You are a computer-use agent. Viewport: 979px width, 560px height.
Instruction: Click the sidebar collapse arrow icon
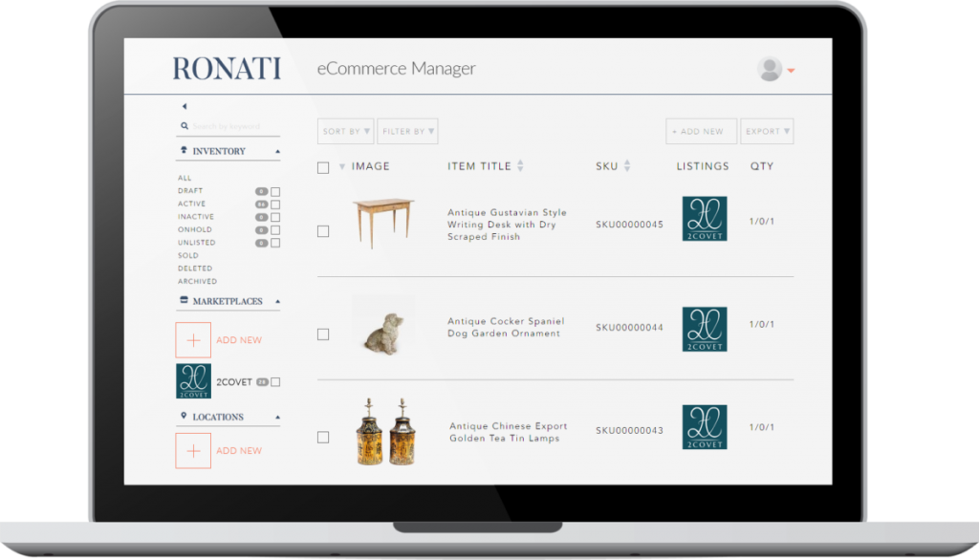tap(184, 106)
